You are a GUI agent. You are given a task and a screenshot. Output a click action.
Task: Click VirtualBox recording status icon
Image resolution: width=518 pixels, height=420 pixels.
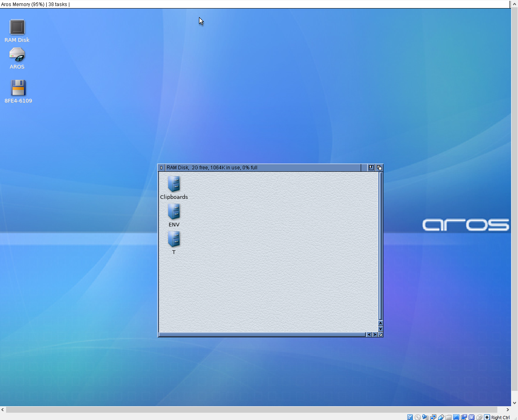(464, 417)
